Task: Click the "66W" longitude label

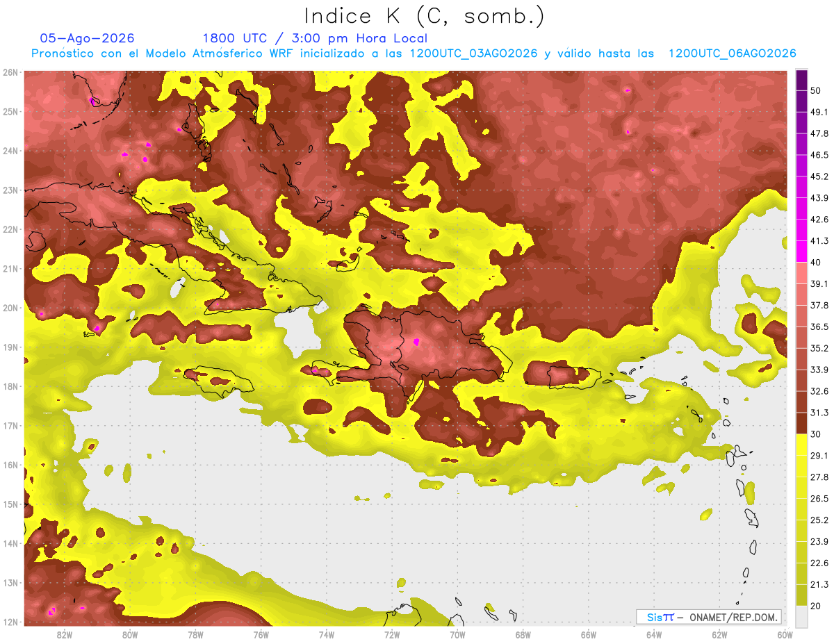Action: (x=588, y=634)
